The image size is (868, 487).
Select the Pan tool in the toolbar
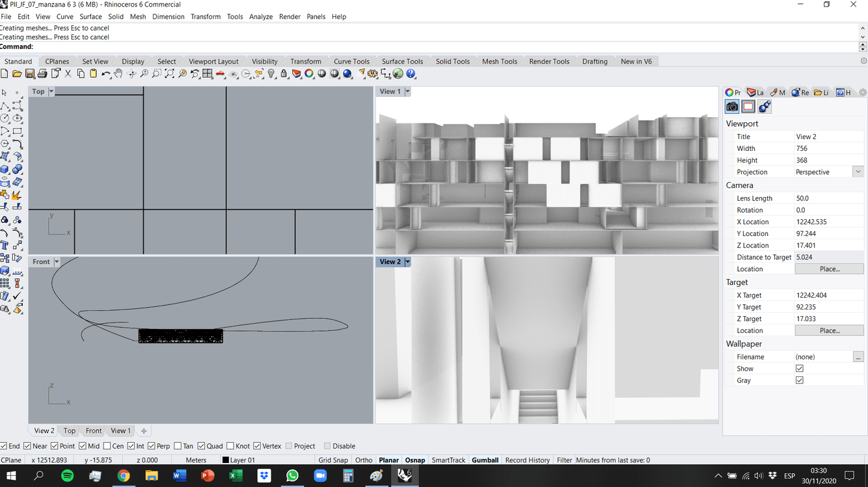[118, 73]
